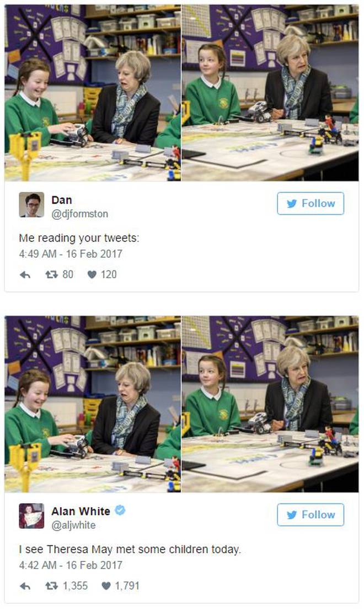Click the display name Dan

coord(61,200)
